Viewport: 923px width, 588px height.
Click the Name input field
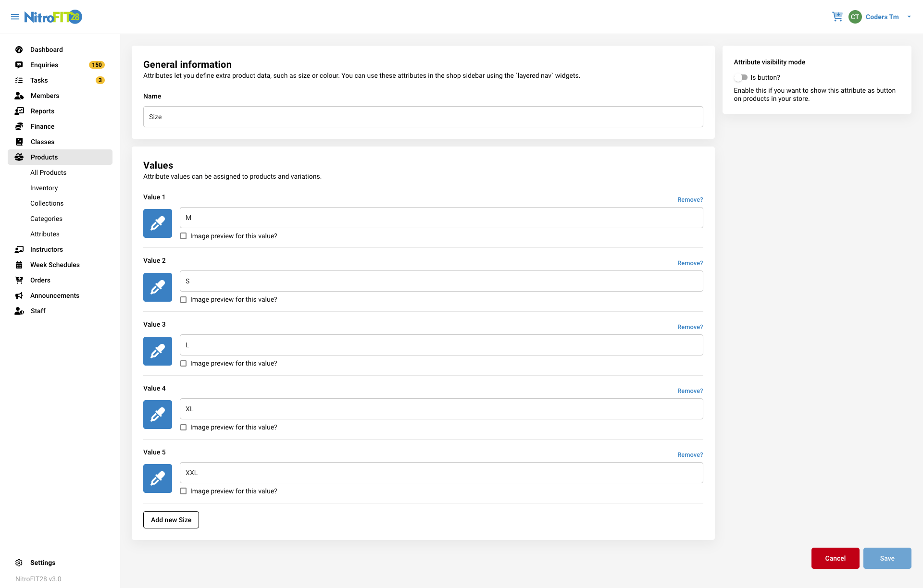coord(423,117)
